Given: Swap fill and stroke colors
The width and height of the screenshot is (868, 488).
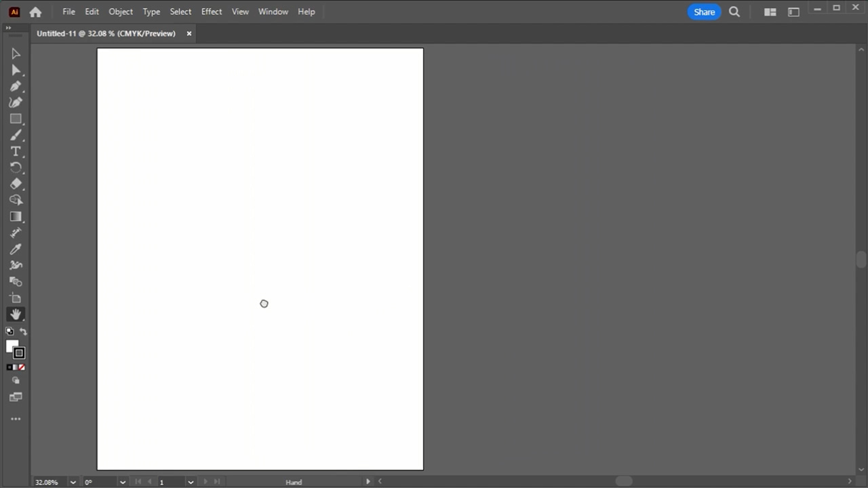Looking at the screenshot, I should click(23, 331).
